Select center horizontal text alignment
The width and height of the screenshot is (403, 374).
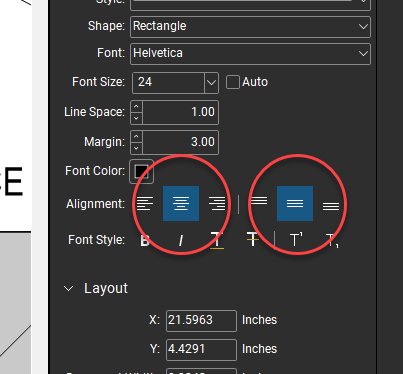181,203
